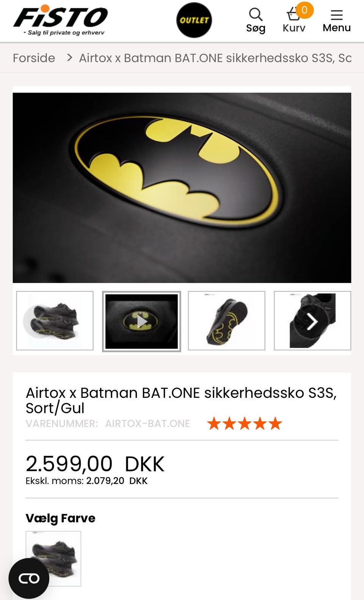The image size is (364, 600).
Task: Open the search magnifier icon
Action: [256, 14]
